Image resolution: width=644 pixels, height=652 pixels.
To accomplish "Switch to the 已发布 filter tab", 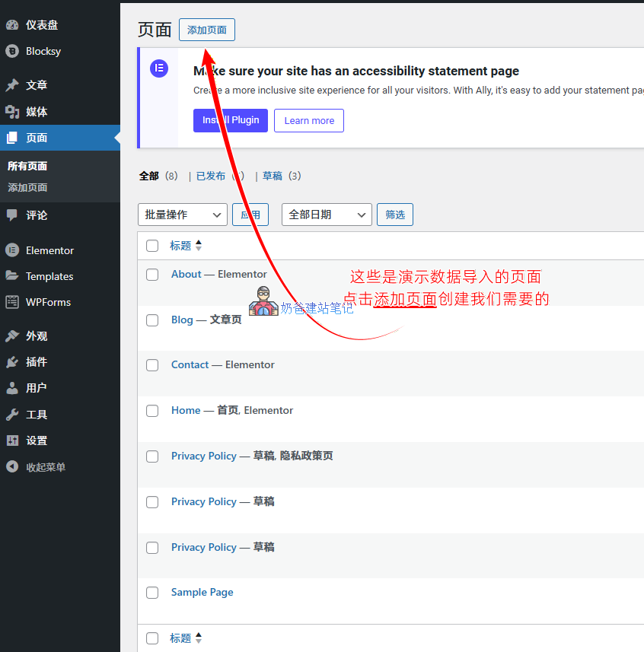I will [x=210, y=175].
